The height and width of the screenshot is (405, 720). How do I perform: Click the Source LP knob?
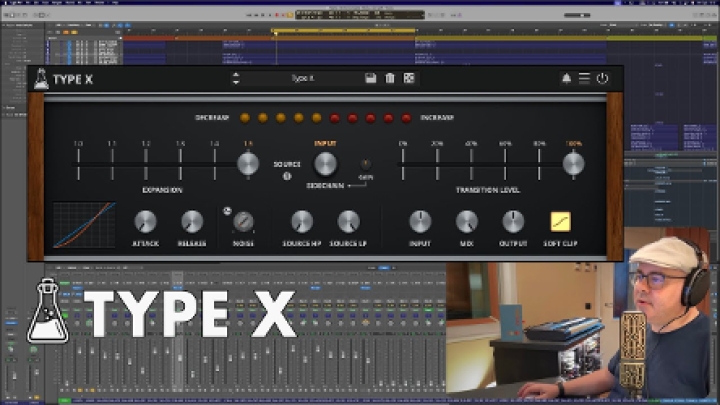[x=349, y=222]
